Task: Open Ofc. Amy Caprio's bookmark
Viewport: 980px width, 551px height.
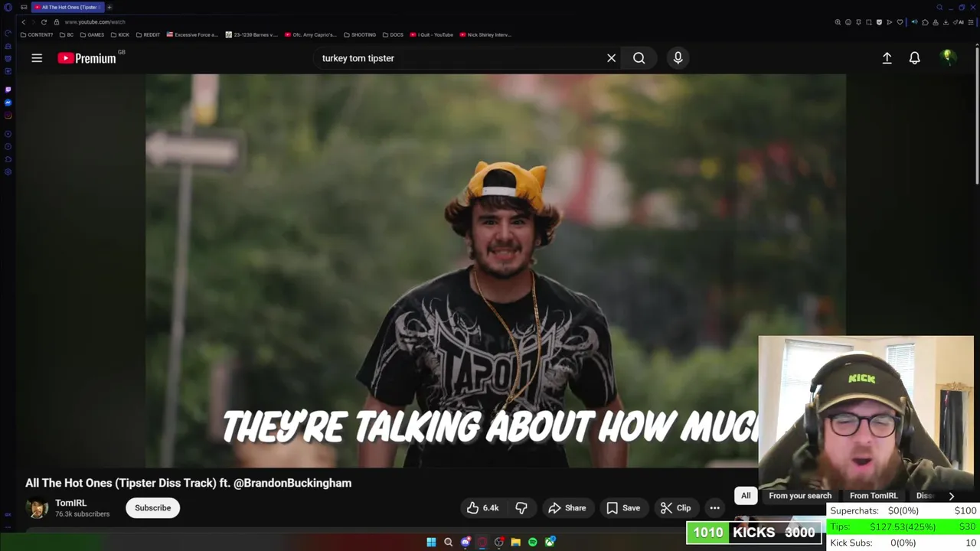Action: (x=311, y=34)
